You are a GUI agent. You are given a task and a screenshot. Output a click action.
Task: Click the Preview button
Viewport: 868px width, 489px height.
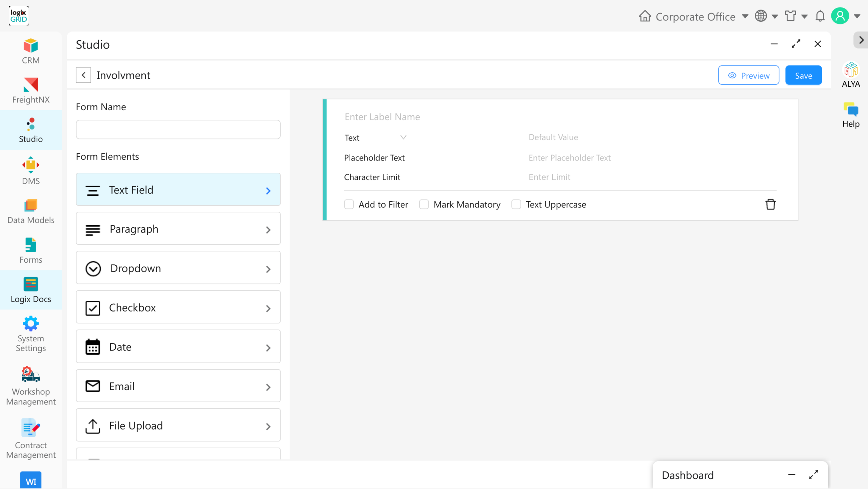click(749, 75)
